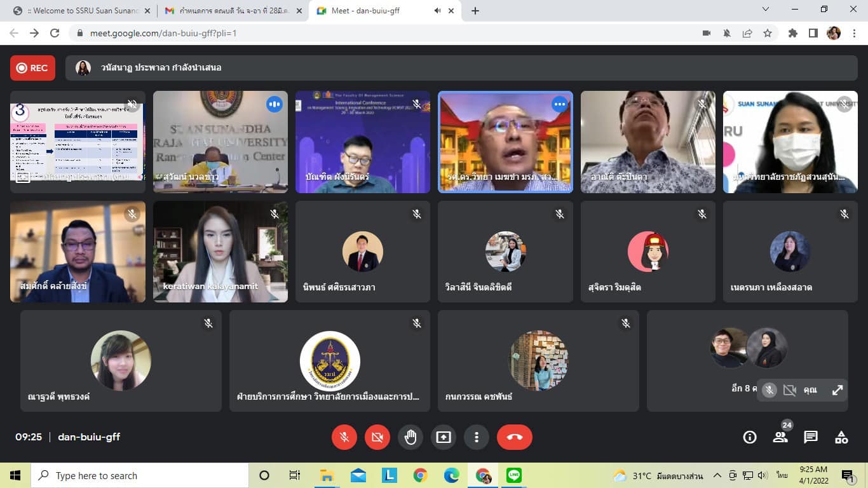The height and width of the screenshot is (488, 868).
Task: Open the activities panel icon
Action: pos(841,437)
